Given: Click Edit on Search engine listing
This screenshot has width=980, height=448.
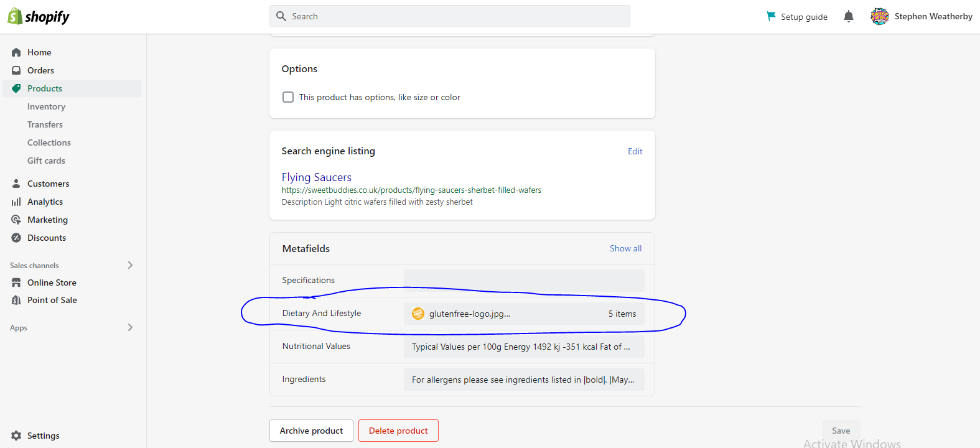Looking at the screenshot, I should [x=635, y=151].
